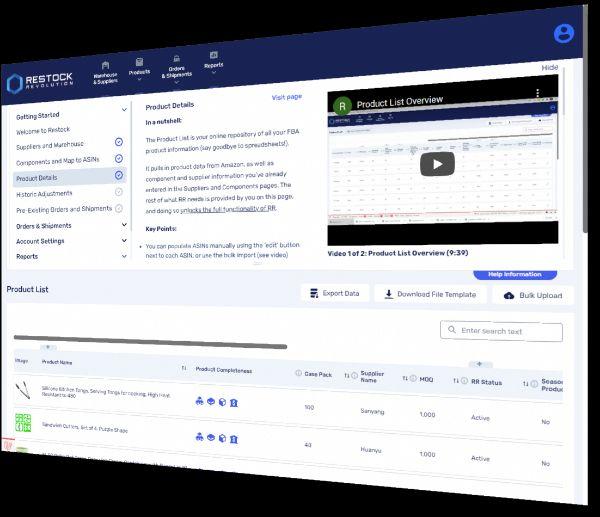Toggle Components and Map to ASINs check

click(119, 158)
